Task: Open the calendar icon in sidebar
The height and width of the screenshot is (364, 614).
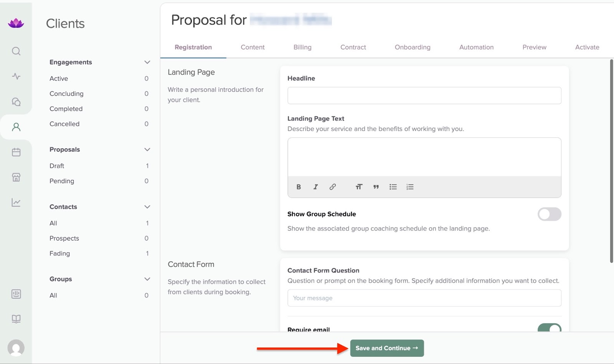Action: click(16, 152)
